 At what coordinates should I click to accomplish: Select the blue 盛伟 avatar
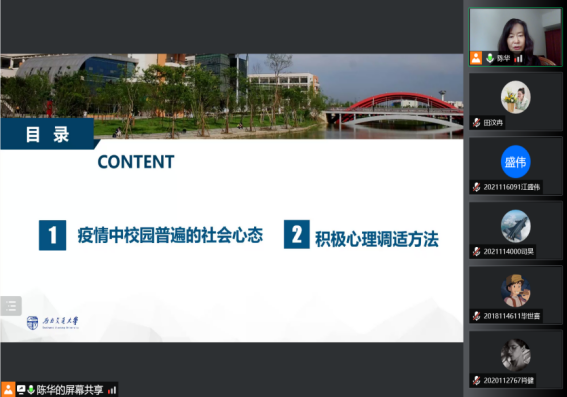[x=516, y=162]
